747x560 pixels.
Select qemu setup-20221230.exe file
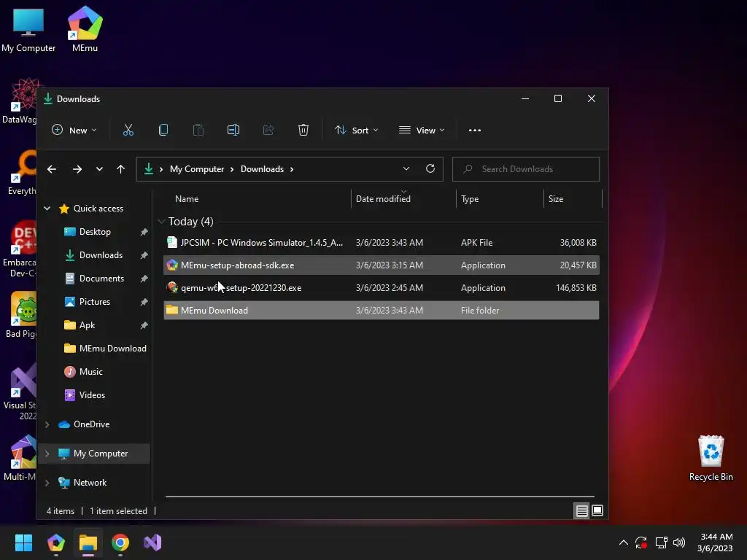381,287
